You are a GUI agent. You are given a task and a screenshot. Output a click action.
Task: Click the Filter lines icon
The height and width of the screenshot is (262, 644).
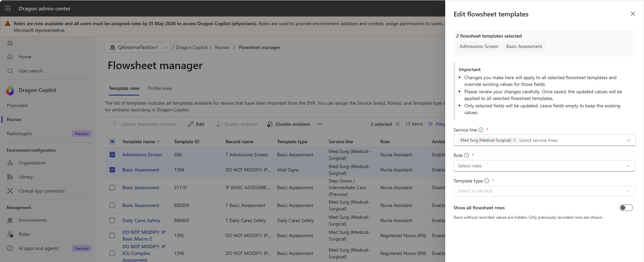pos(430,124)
